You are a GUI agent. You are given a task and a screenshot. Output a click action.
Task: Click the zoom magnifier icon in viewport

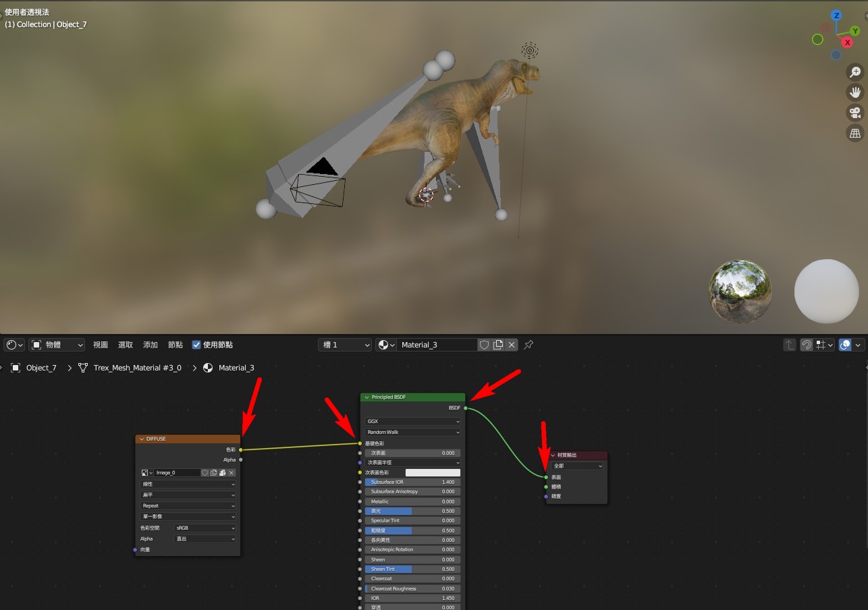855,72
